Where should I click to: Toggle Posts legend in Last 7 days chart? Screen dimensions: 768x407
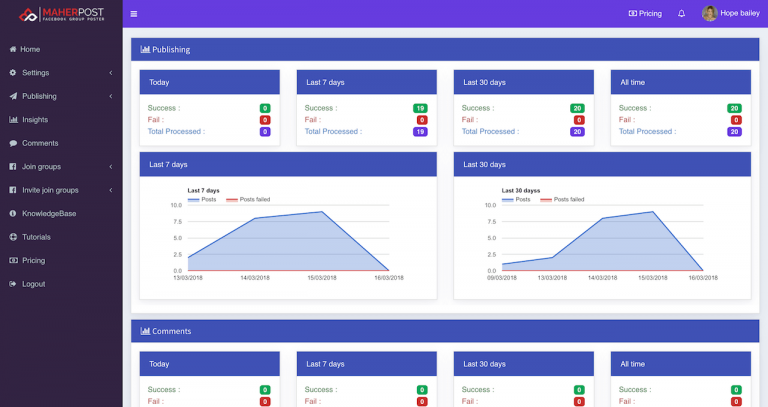pyautogui.click(x=202, y=199)
